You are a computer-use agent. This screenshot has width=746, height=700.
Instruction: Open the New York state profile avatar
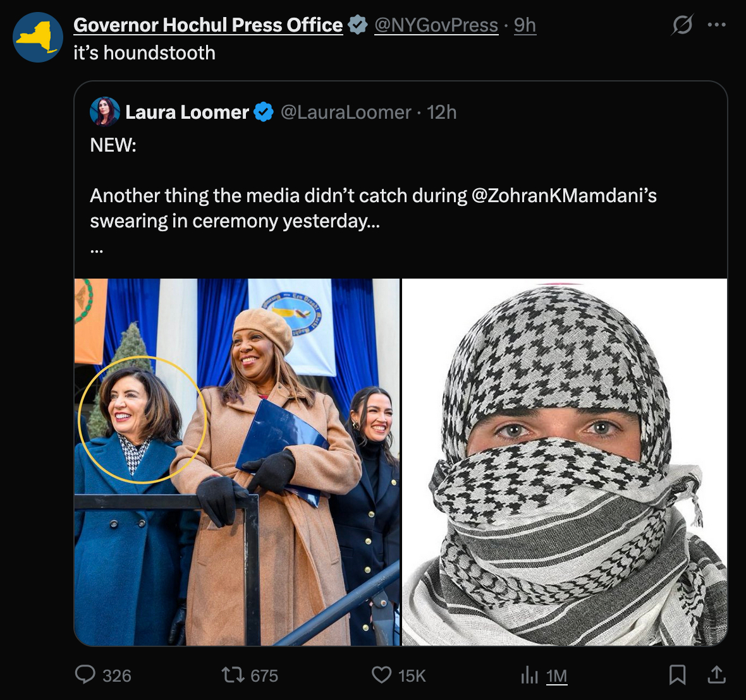(38, 37)
